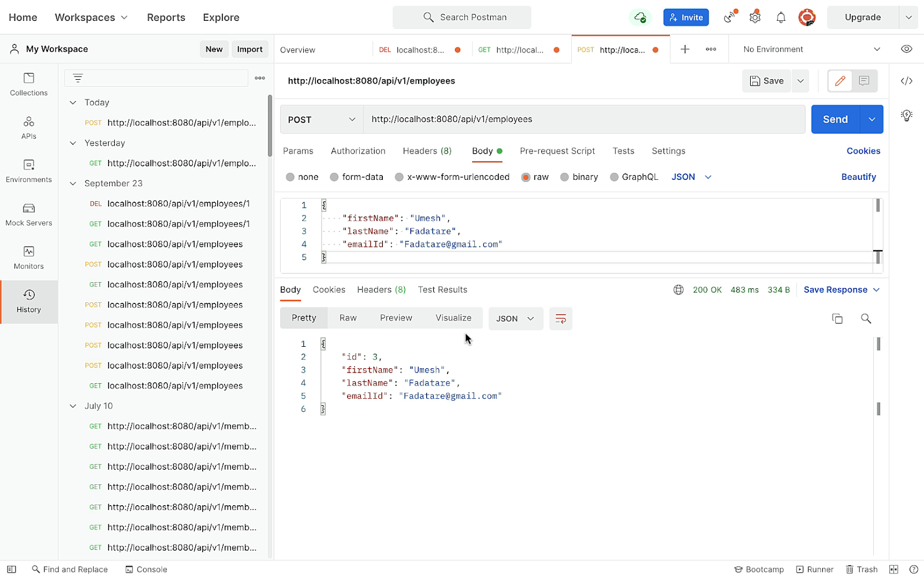This screenshot has width=924, height=578.
Task: Open the user avatar menu
Action: [x=807, y=17]
